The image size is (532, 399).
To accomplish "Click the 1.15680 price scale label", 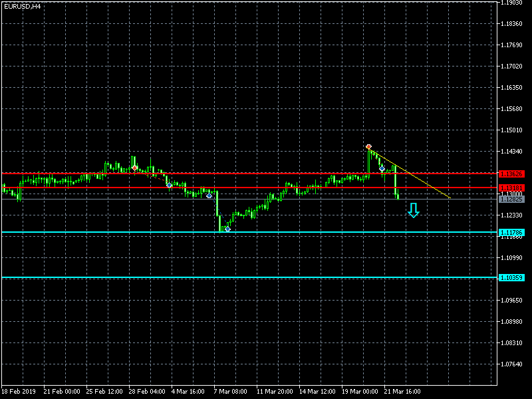I will 511,109.
